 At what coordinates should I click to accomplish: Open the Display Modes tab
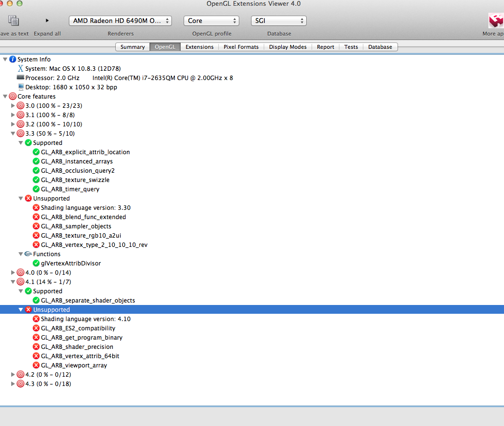[x=288, y=47]
